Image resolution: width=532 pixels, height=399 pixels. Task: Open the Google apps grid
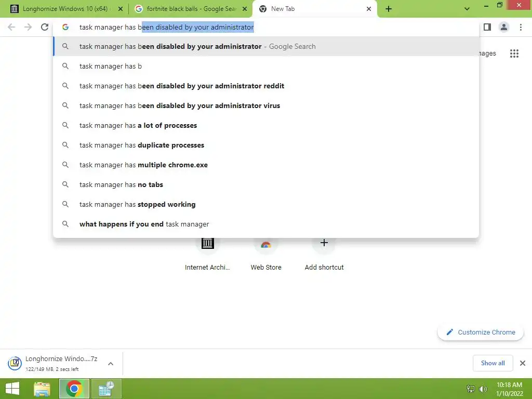[514, 54]
